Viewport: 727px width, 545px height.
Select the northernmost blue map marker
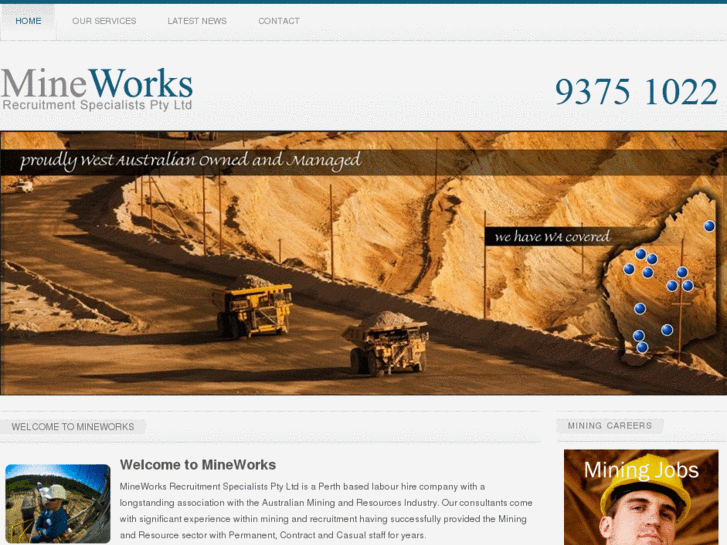point(709,226)
